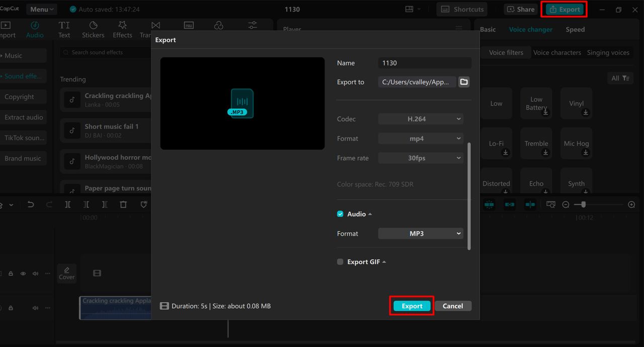Open the layout switcher dropdown in title bar
Screen dimensions: 644x347
coord(413,9)
